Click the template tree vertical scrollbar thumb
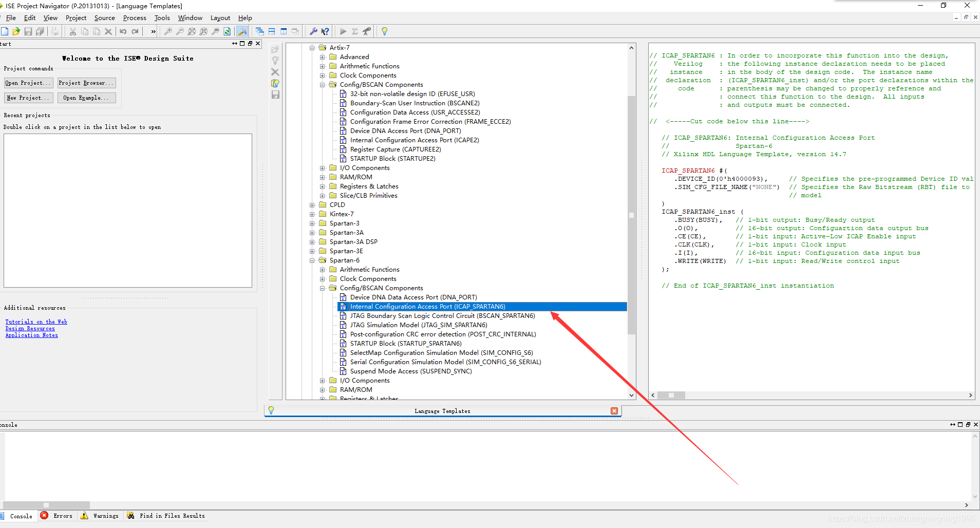980x528 pixels. pos(631,215)
